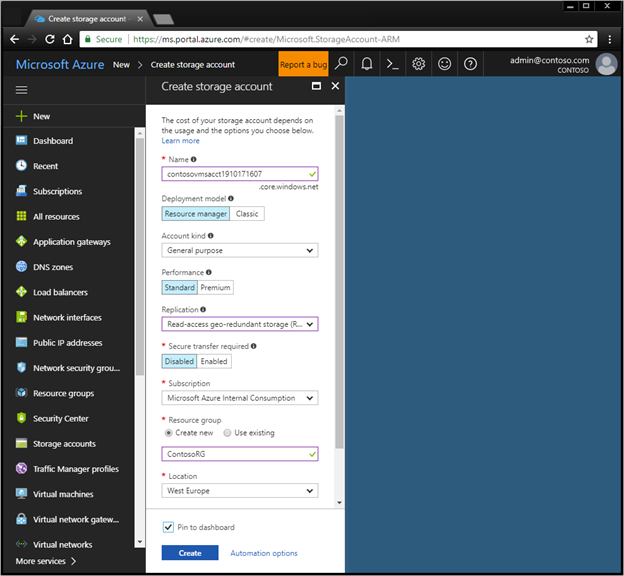624x576 pixels.
Task: Click the New breadcrumb
Action: pos(121,64)
